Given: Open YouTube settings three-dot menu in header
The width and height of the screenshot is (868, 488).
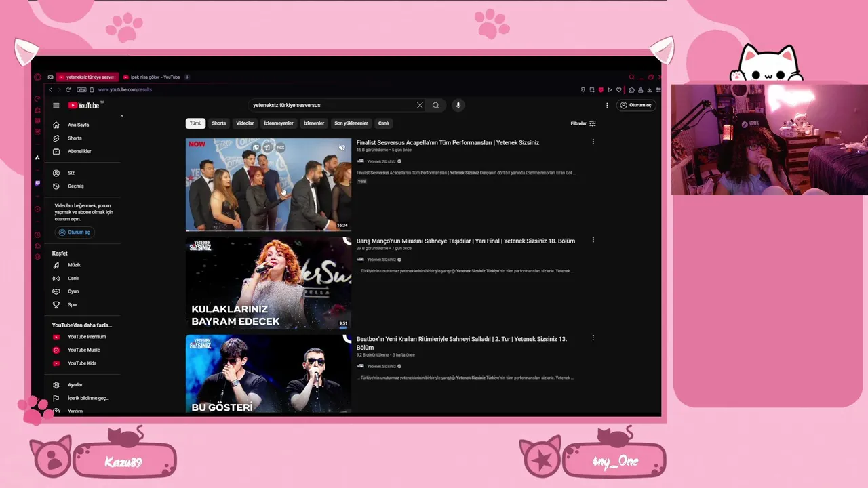Looking at the screenshot, I should click(607, 105).
